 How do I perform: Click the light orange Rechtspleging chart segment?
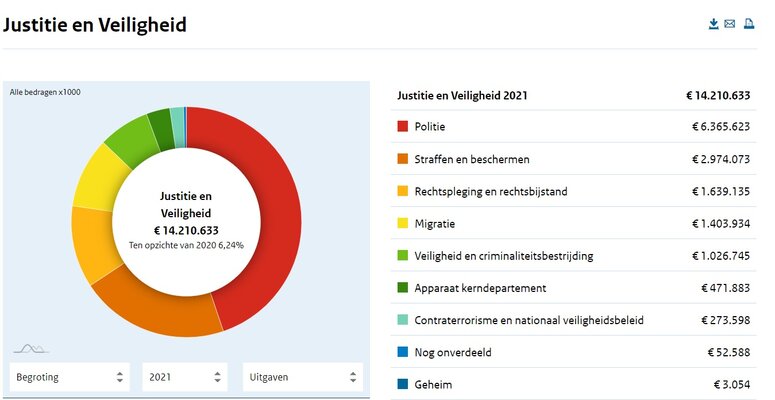pyautogui.click(x=93, y=242)
